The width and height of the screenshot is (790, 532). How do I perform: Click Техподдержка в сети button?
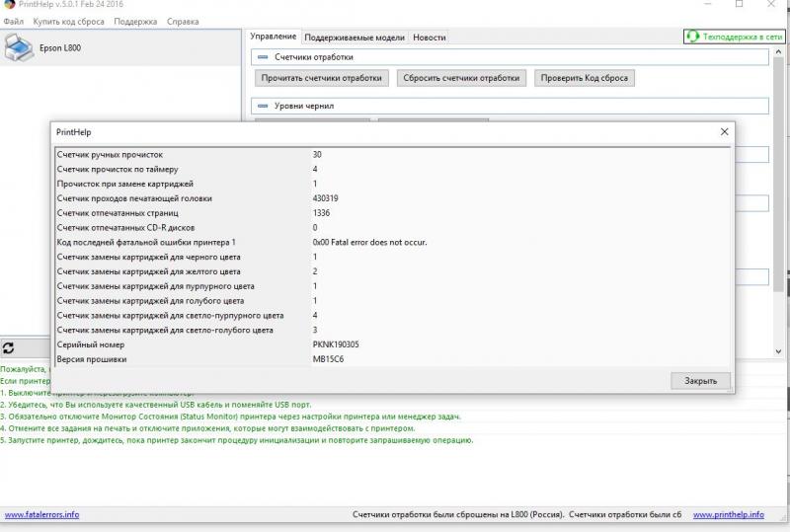tap(734, 37)
